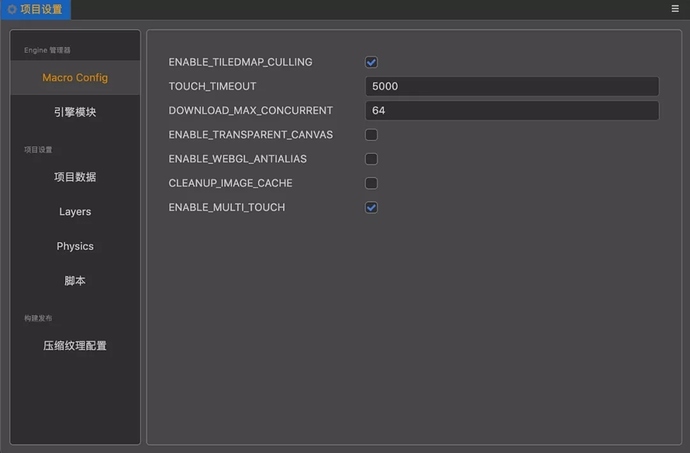The height and width of the screenshot is (453, 690).
Task: Check the CLEANUP_IMAGE_CACHE option
Action: (x=371, y=183)
